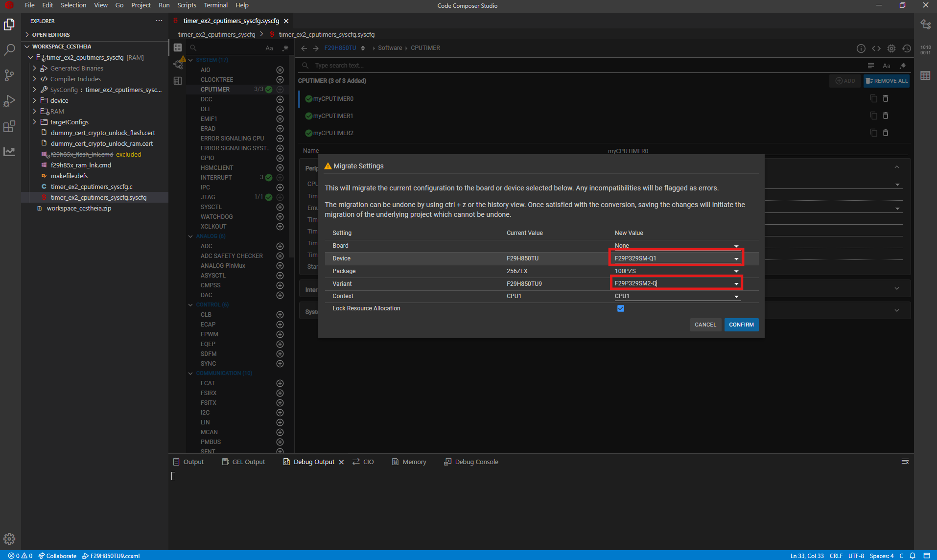Open the Search icon in activity bar

(9, 49)
